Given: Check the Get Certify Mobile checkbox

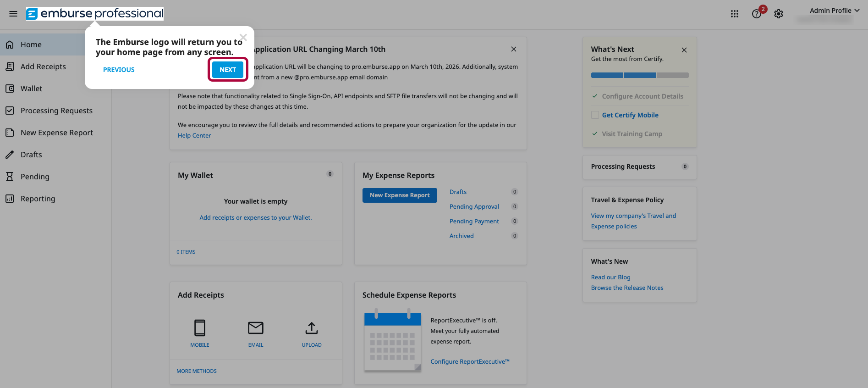Looking at the screenshot, I should click(595, 115).
